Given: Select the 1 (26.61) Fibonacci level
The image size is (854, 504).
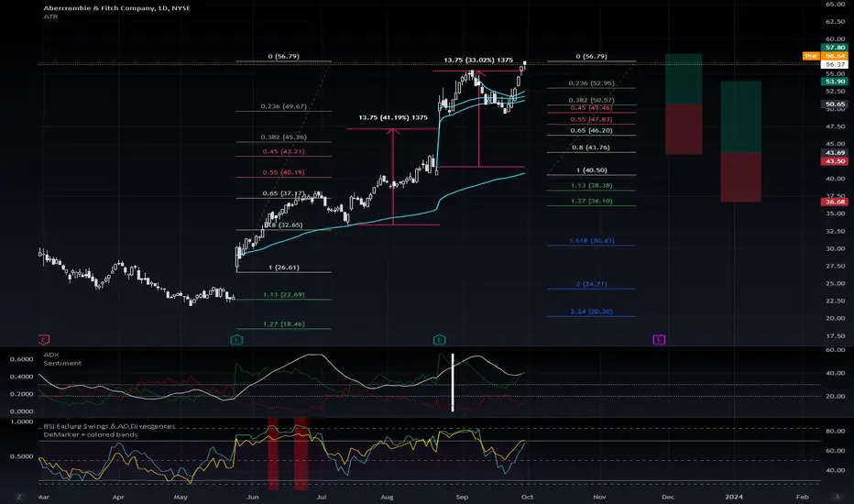Looking at the screenshot, I should pos(283,268).
